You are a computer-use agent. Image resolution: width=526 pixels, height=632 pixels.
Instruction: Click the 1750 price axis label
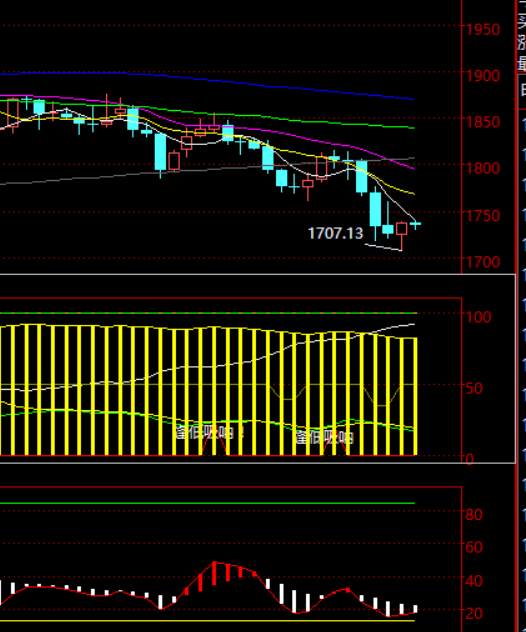pos(483,216)
